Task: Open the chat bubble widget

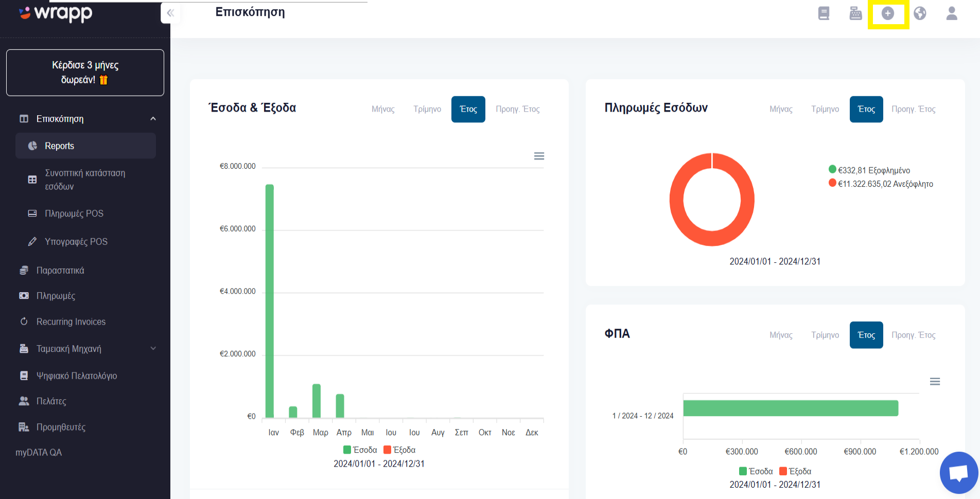Action: 959,473
